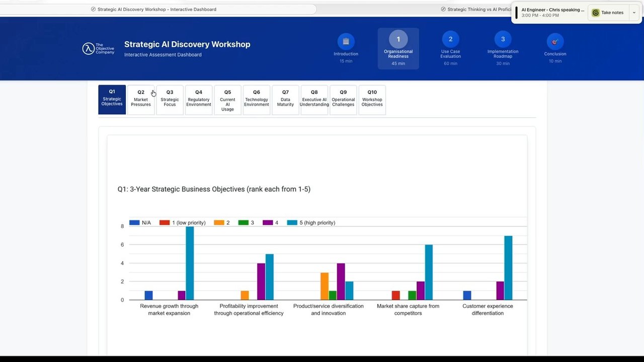
Task: Click the 1 (low priority) legend swatch
Action: click(x=165, y=222)
